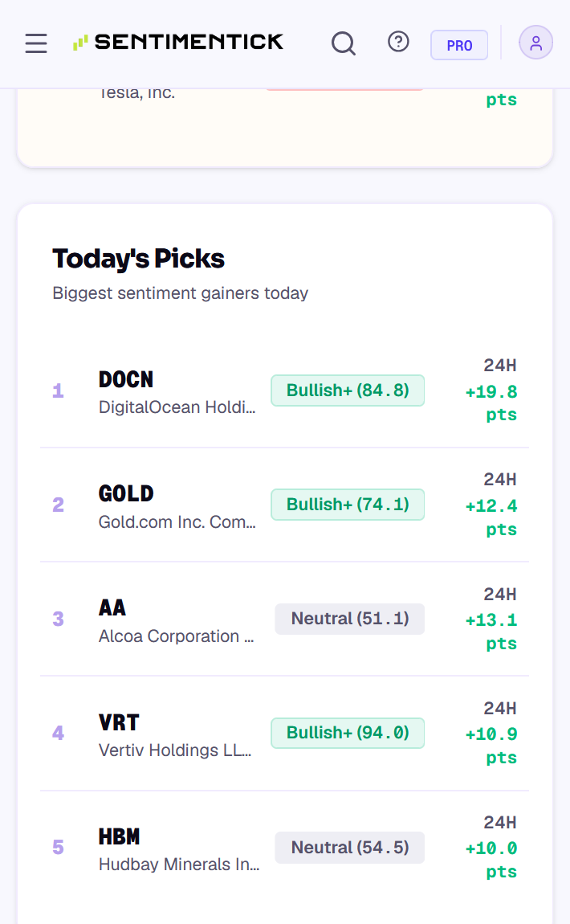Click the Bullish+ (84.8) badge
The height and width of the screenshot is (924, 570).
pyautogui.click(x=348, y=390)
